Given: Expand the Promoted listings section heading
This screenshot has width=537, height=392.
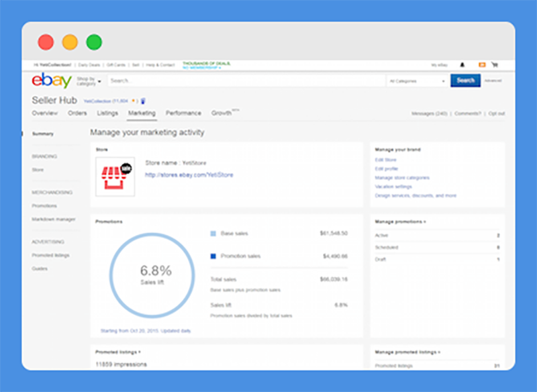Looking at the screenshot, I should (118, 352).
